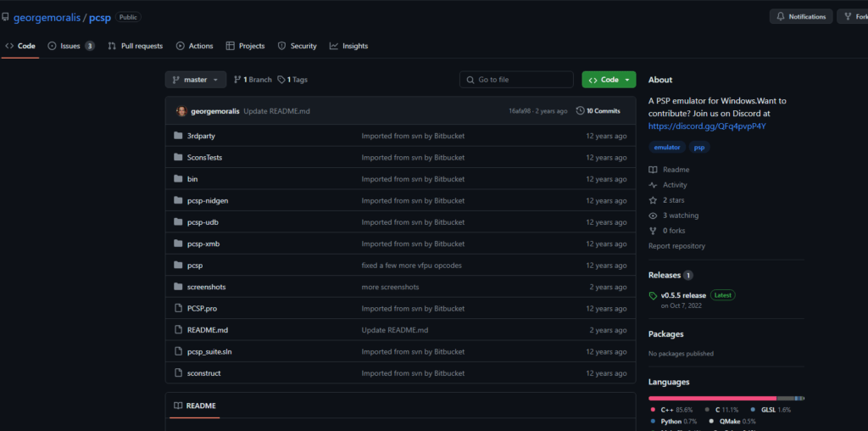Click the file icon beside PCSP.pro
Image resolution: width=868 pixels, height=431 pixels.
pyautogui.click(x=178, y=309)
